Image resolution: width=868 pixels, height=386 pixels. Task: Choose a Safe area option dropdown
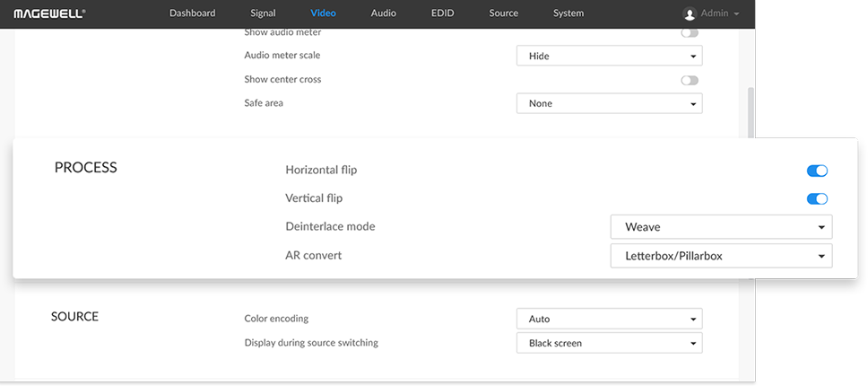[610, 103]
